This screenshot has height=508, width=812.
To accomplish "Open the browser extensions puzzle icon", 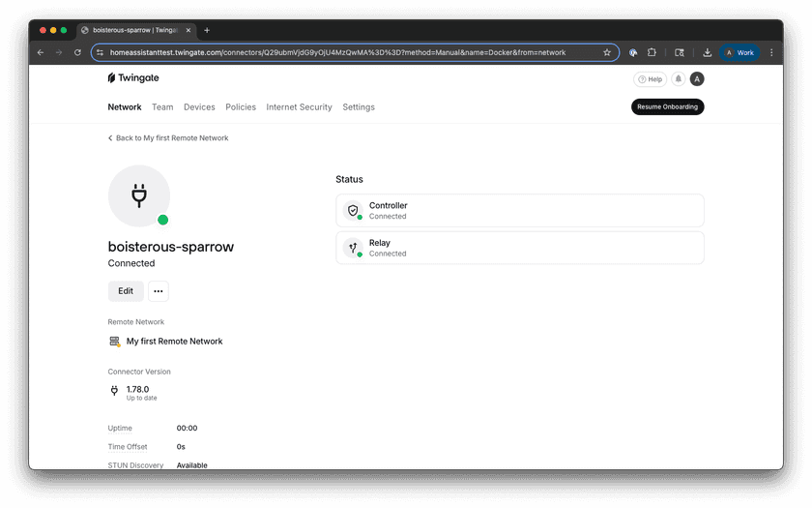I will [x=652, y=52].
